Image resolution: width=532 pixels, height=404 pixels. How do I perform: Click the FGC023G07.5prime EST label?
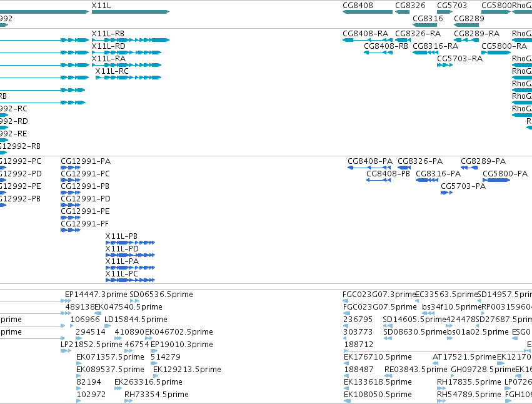click(380, 307)
